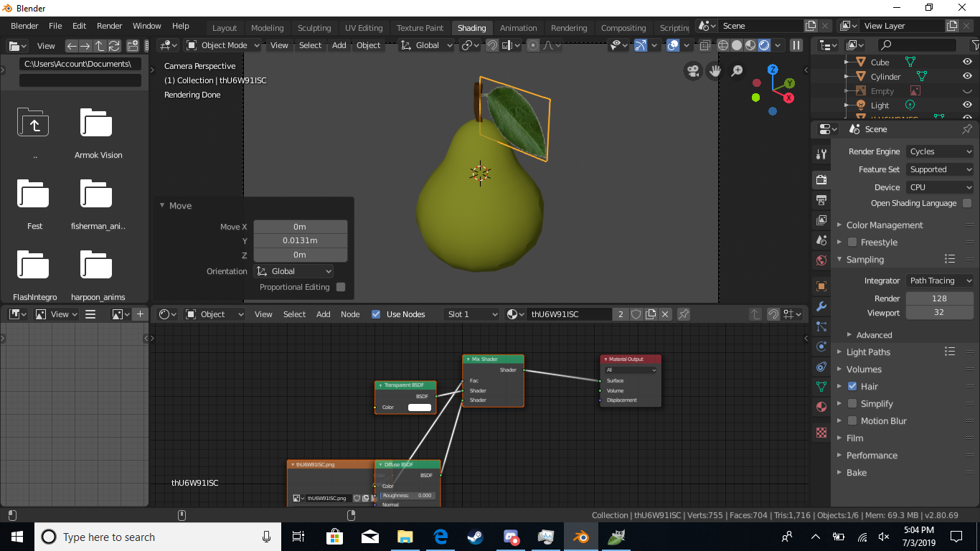This screenshot has height=551, width=980.
Task: Open the node editor Node menu
Action: (x=350, y=314)
